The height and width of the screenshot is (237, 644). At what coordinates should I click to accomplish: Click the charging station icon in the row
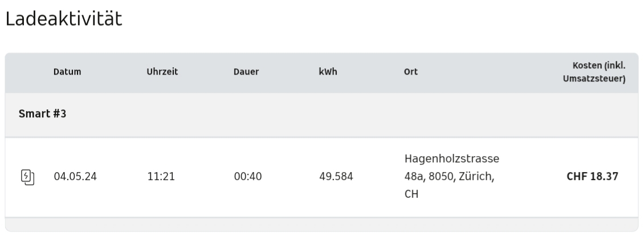click(27, 177)
